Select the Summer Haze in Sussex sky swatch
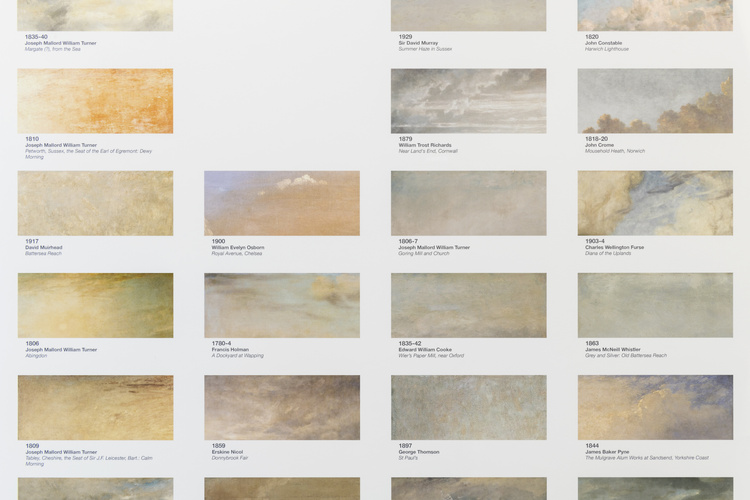 (x=469, y=15)
